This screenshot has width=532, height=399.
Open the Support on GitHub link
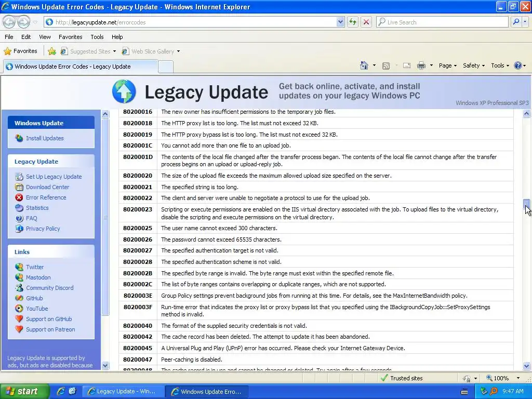click(49, 319)
